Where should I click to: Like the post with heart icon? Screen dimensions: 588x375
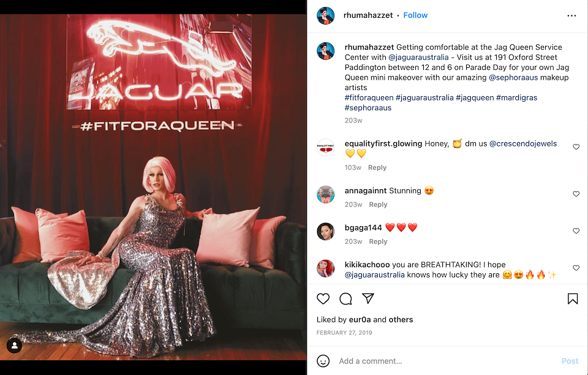[x=323, y=298]
